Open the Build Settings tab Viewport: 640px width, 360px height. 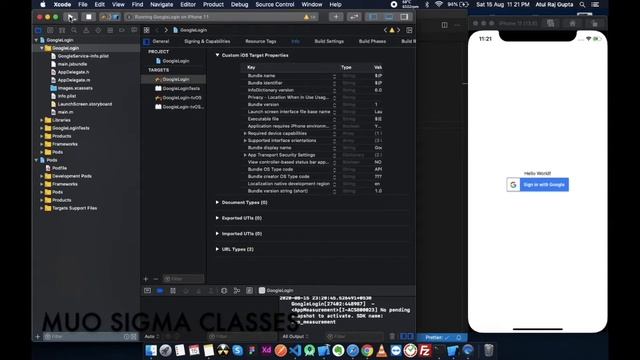[x=329, y=42]
